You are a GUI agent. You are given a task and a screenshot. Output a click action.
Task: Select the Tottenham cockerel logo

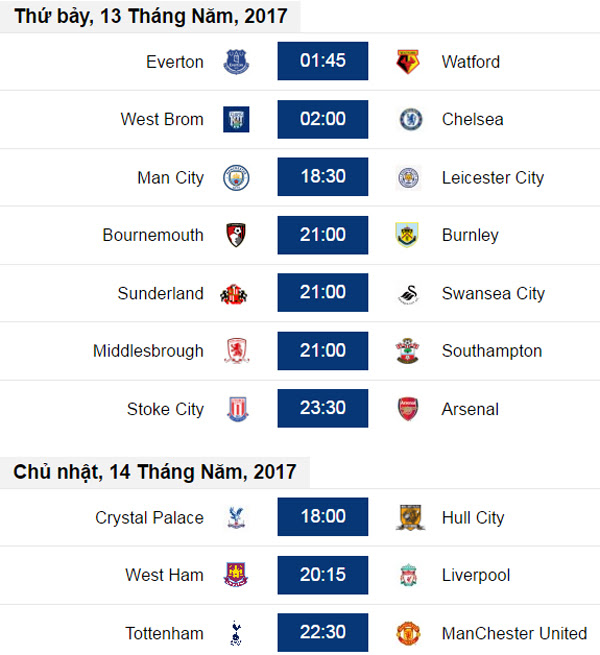click(x=236, y=633)
